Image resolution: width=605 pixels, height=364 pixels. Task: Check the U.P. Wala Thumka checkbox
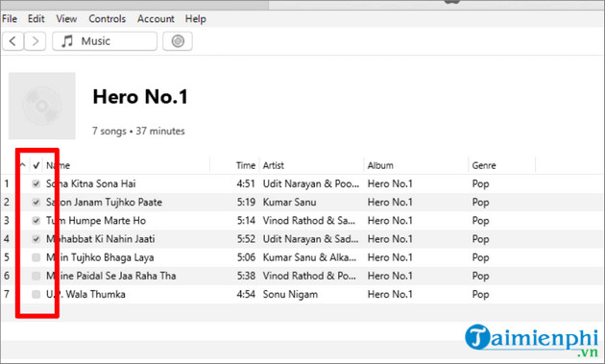point(36,294)
